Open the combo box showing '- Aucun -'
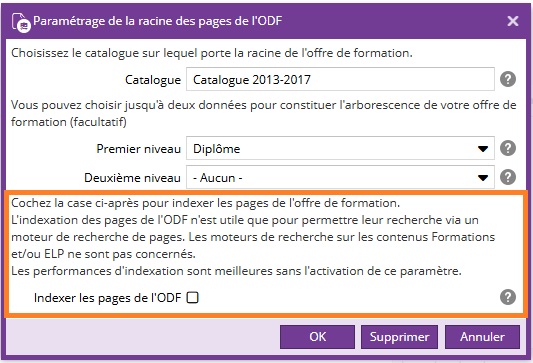Screen dimensions: 533x363 (x=340, y=177)
